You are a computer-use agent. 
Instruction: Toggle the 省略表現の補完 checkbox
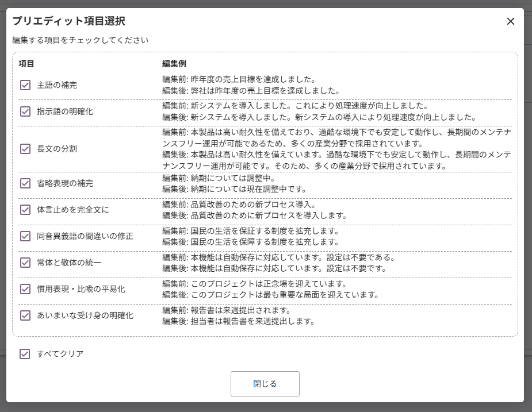[x=25, y=183]
